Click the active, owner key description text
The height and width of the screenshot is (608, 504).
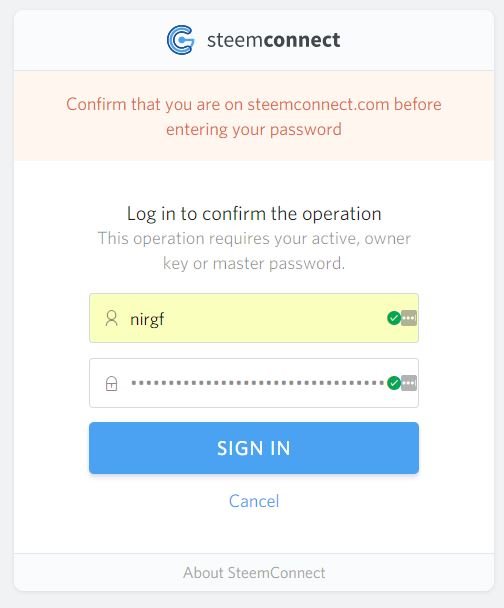254,251
